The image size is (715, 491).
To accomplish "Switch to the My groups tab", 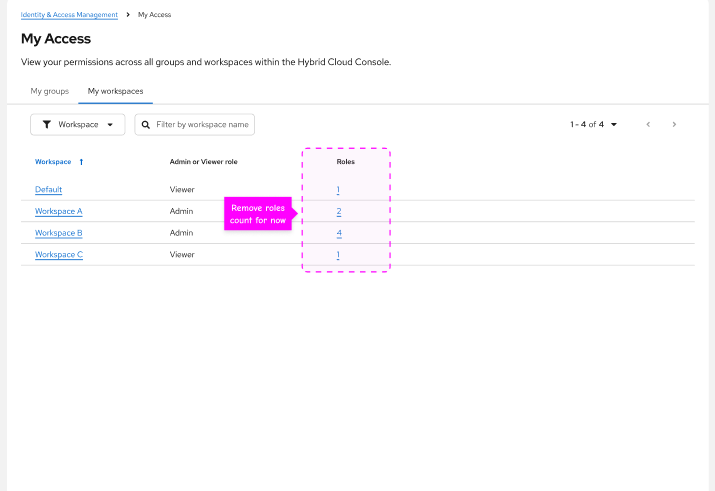I will (49, 91).
